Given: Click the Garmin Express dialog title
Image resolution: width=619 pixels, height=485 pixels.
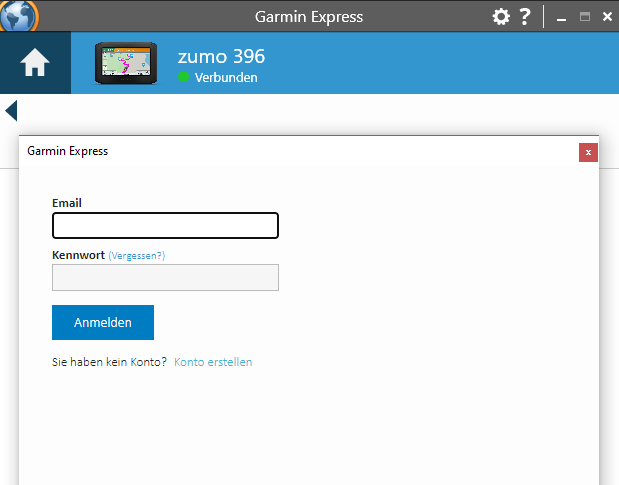Looking at the screenshot, I should pos(68,151).
